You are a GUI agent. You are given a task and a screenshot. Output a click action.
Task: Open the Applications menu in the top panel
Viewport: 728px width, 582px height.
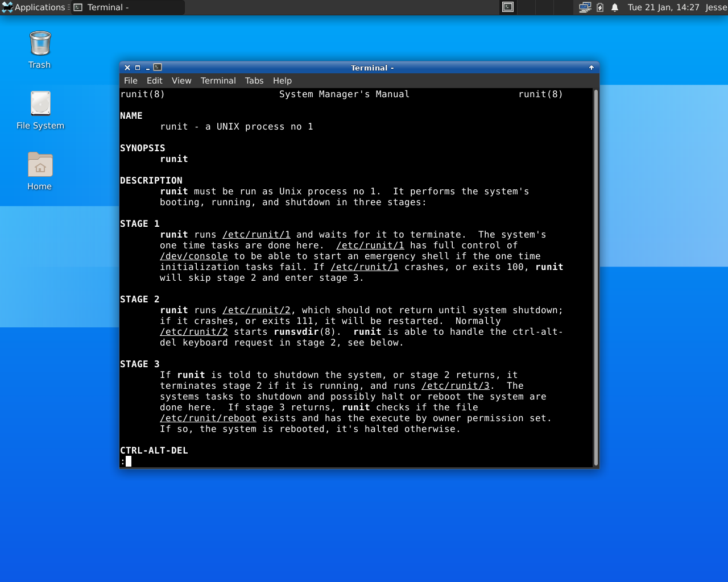click(x=34, y=7)
